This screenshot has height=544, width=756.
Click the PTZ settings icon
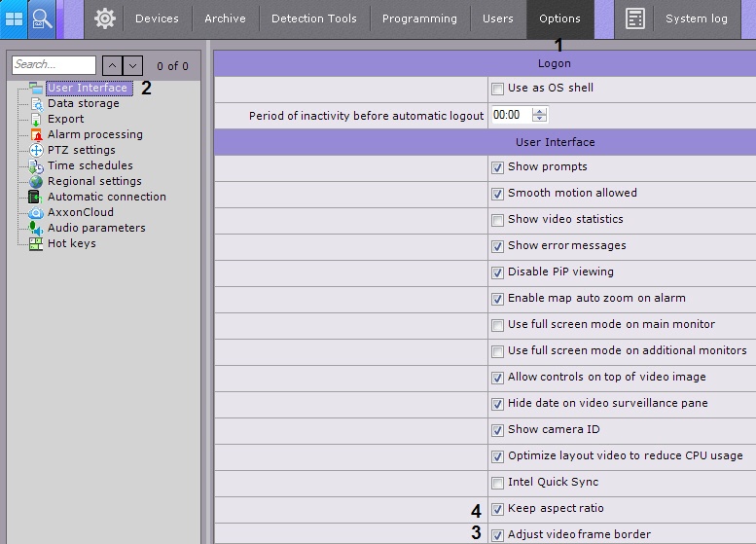coord(37,150)
